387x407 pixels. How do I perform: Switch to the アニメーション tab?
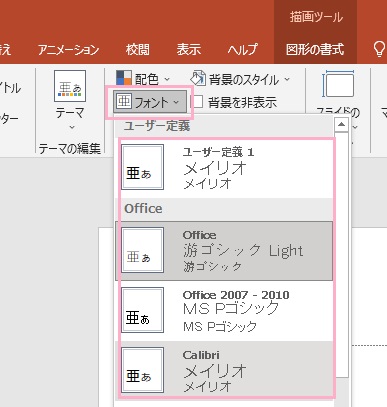69,50
